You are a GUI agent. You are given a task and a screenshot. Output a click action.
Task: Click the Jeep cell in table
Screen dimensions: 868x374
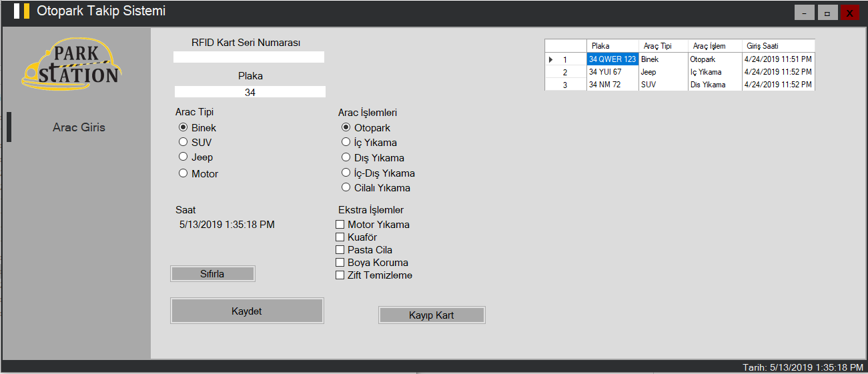664,72
